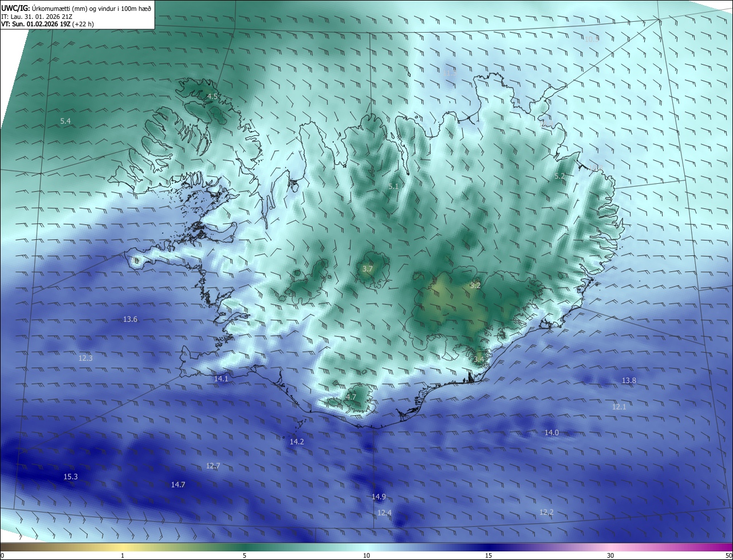Click the 14.1 value near Reykjanes peninsula
The height and width of the screenshot is (560, 733).
pos(221,378)
